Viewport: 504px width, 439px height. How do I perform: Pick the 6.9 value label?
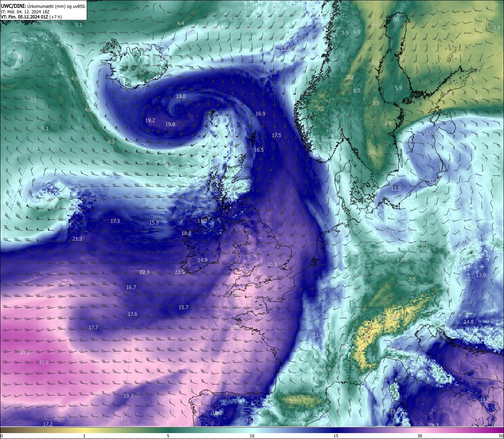pos(357,31)
